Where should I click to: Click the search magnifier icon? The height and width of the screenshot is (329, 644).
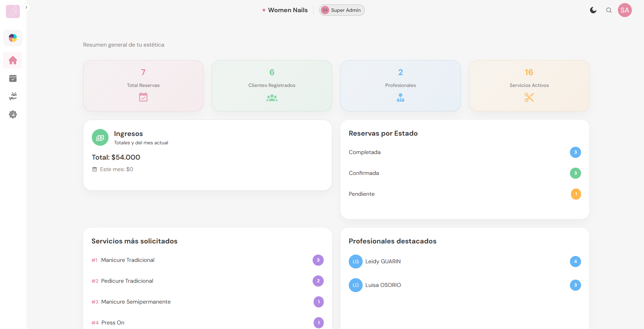[609, 10]
